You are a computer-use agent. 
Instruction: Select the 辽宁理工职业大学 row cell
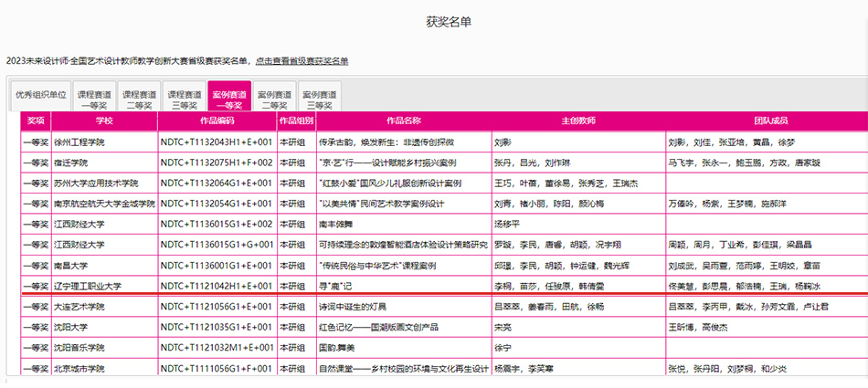[87, 286]
